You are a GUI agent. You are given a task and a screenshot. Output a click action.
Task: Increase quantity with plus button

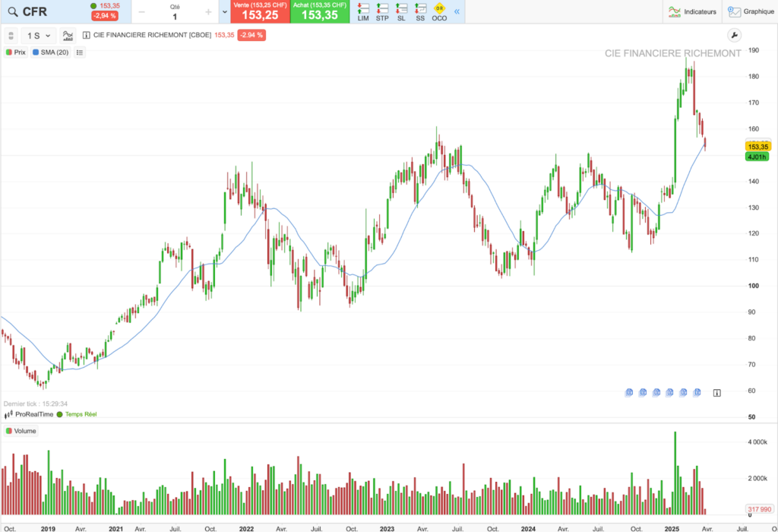pos(208,12)
